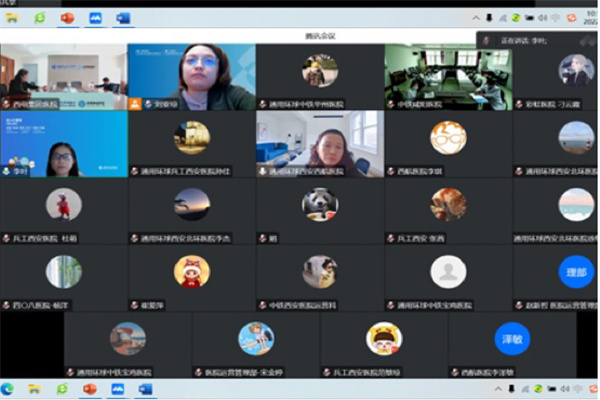Click the Tencent Meeting icon in the bottom taskbar
600x400 pixels.
[x=114, y=388]
